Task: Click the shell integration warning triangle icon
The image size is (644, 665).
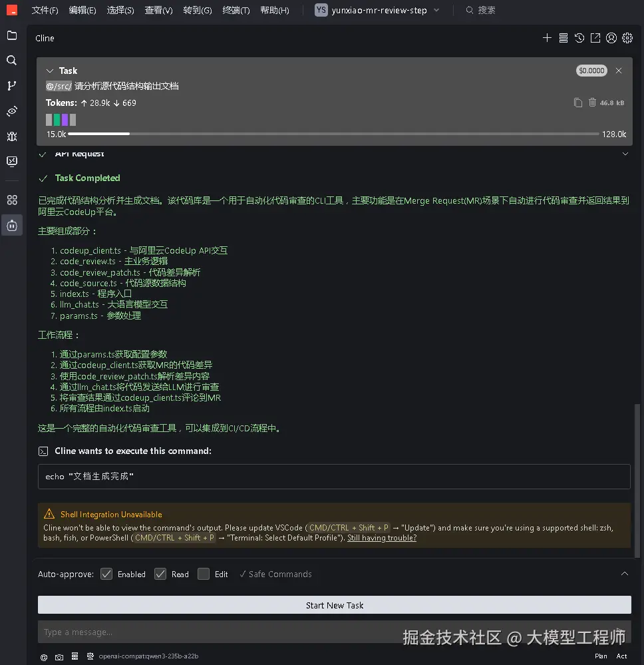Action: (x=49, y=514)
